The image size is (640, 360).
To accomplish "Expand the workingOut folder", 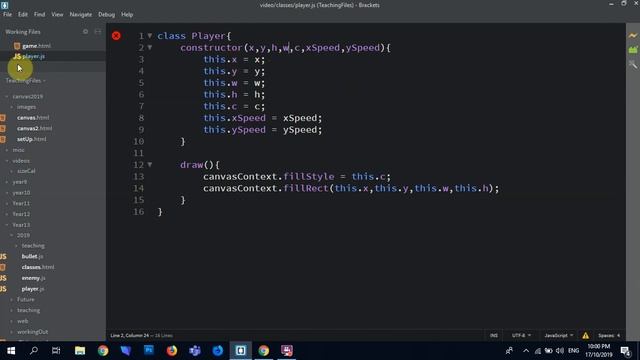I will tap(11, 332).
